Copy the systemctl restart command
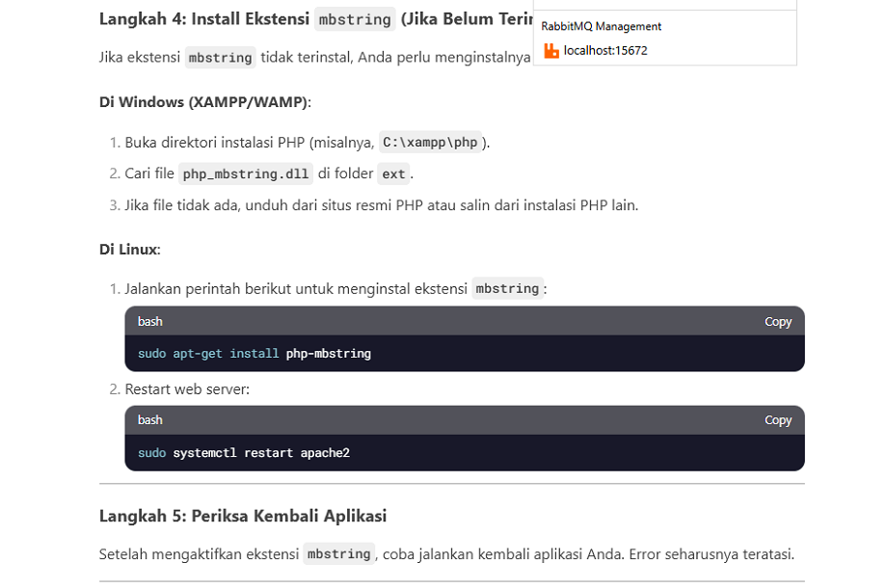Viewport: 886px width, 588px height. (777, 420)
